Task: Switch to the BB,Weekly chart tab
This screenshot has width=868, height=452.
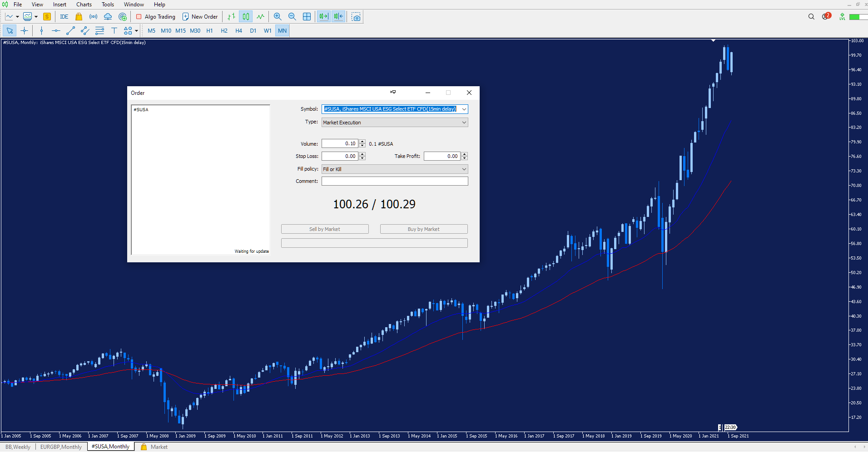Action: tap(18, 447)
